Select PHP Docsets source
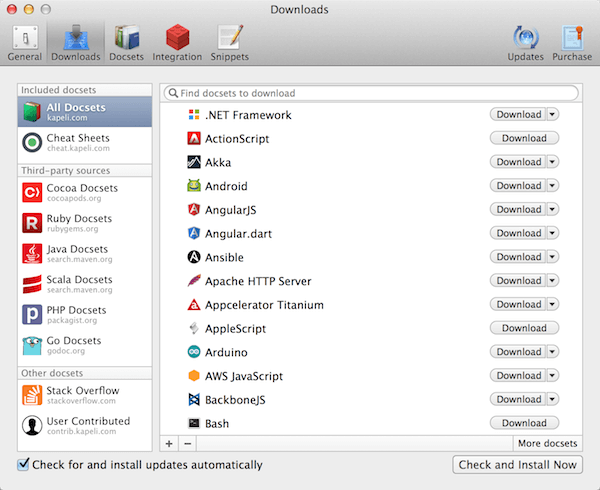Image resolution: width=600 pixels, height=490 pixels. point(85,314)
